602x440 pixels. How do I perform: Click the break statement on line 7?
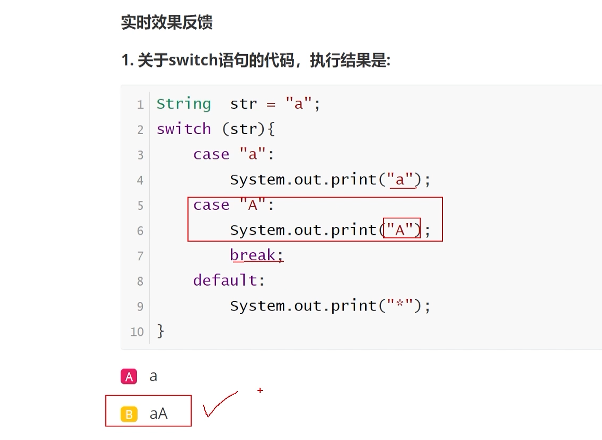[256, 255]
